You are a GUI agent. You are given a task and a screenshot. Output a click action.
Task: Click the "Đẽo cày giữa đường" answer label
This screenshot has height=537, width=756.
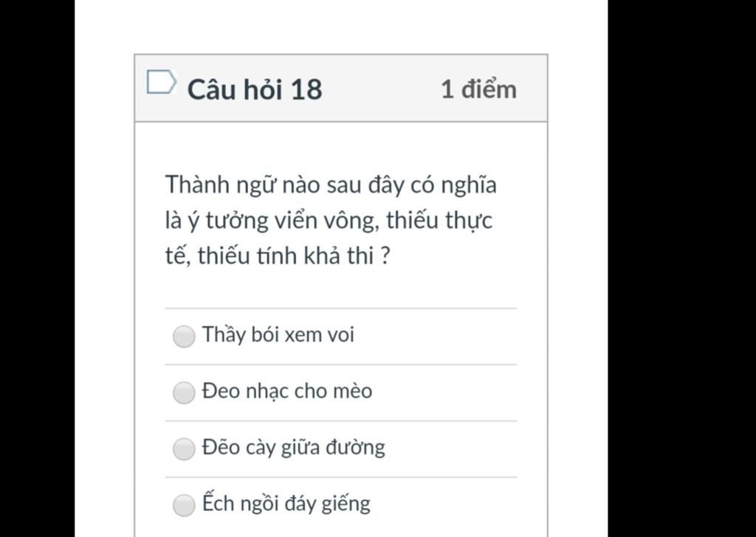pyautogui.click(x=293, y=448)
